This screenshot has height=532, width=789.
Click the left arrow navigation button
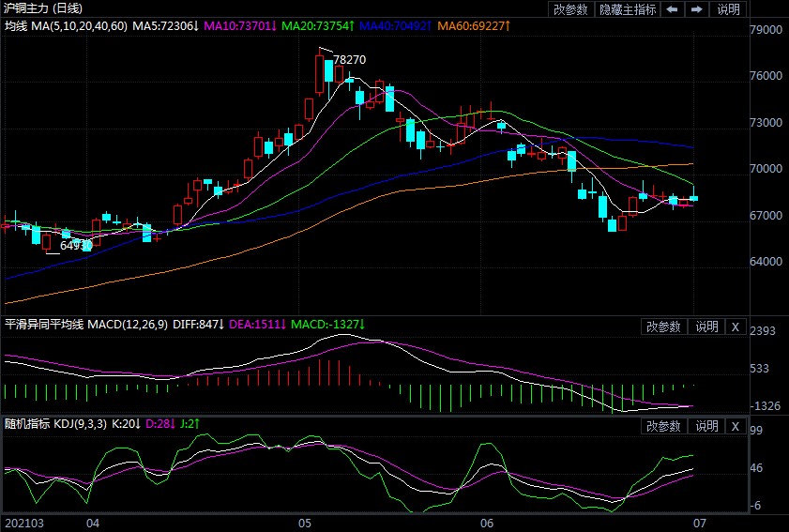pyautogui.click(x=672, y=9)
